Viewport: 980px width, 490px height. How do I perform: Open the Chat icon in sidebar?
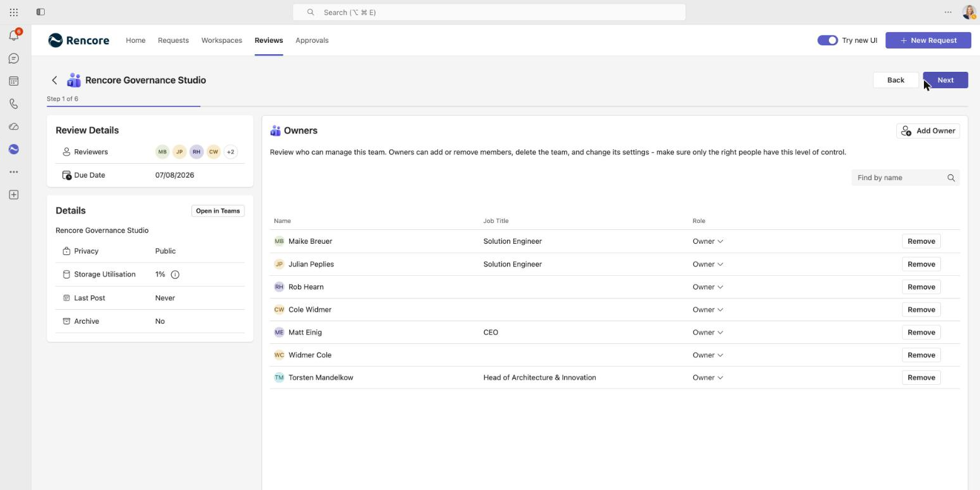(14, 59)
